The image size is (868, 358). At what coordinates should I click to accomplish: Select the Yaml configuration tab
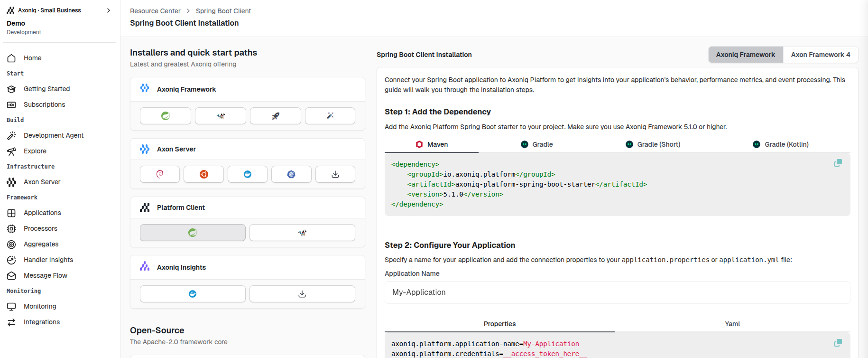[x=732, y=324]
